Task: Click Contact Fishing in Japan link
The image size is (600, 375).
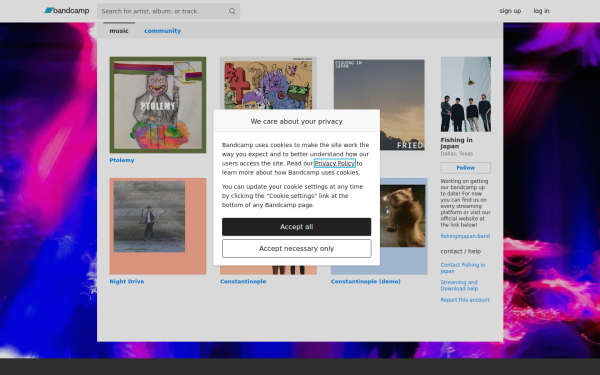Action: [x=463, y=268]
